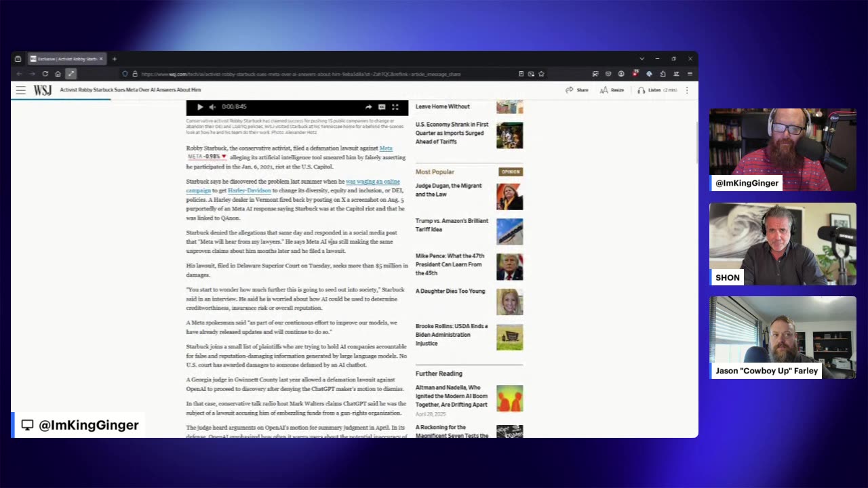
Task: Click the 'Most Popular' section heading
Action: click(435, 171)
